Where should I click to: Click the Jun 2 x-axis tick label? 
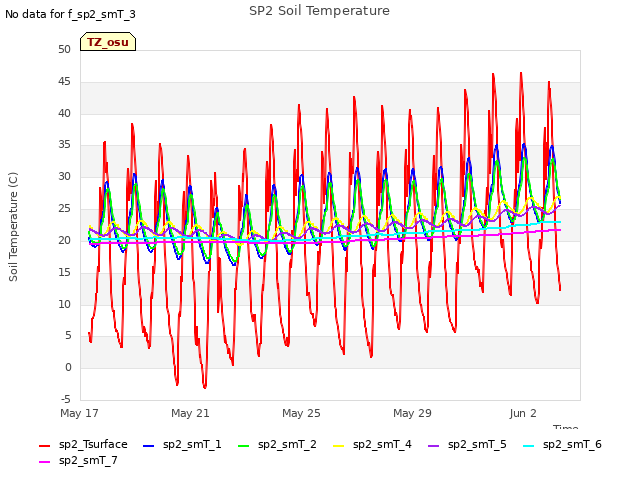pyautogui.click(x=523, y=413)
